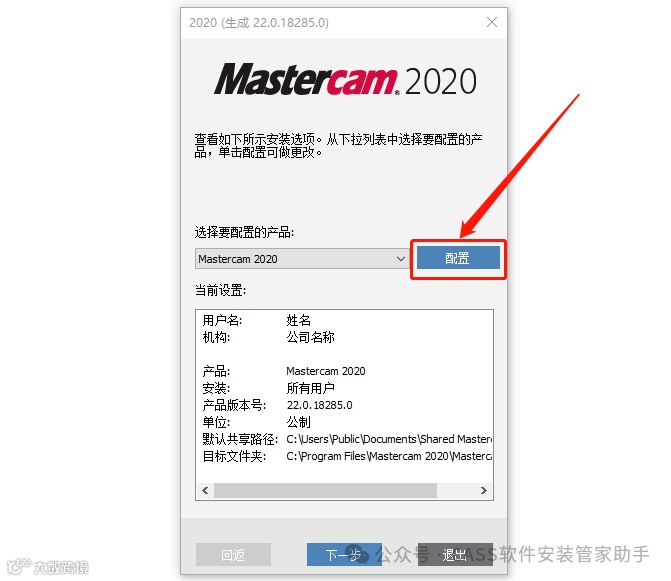This screenshot has height=581, width=671.
Task: Proceed with the 下一步 button
Action: coord(344,554)
